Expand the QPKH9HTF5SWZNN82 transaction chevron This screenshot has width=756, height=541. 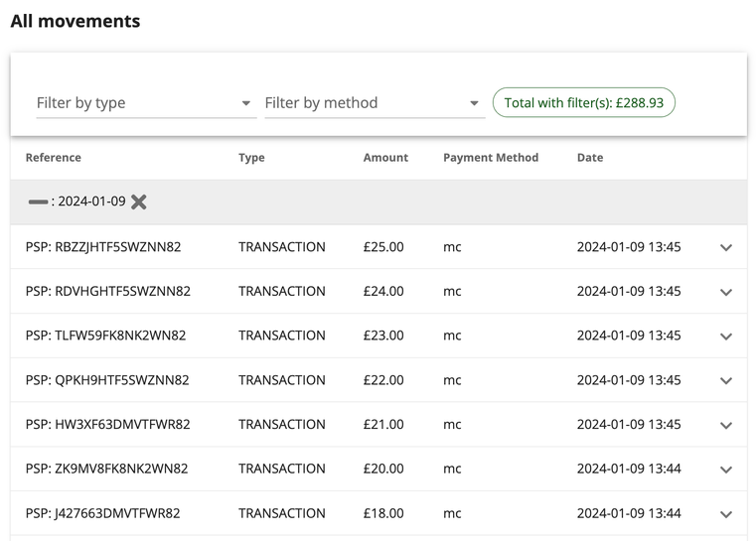point(725,381)
